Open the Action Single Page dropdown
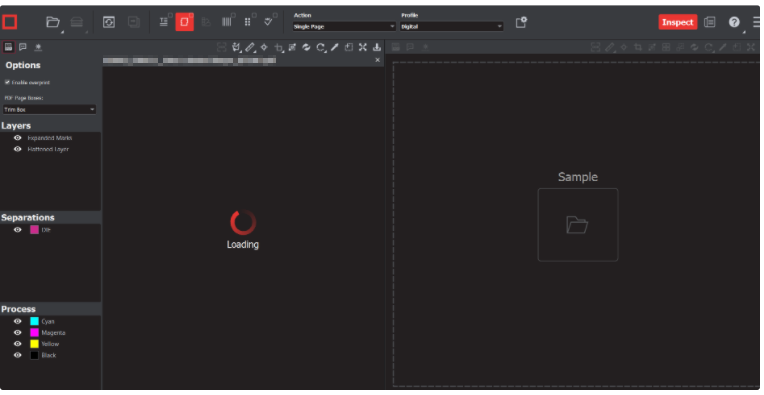 coord(344,26)
